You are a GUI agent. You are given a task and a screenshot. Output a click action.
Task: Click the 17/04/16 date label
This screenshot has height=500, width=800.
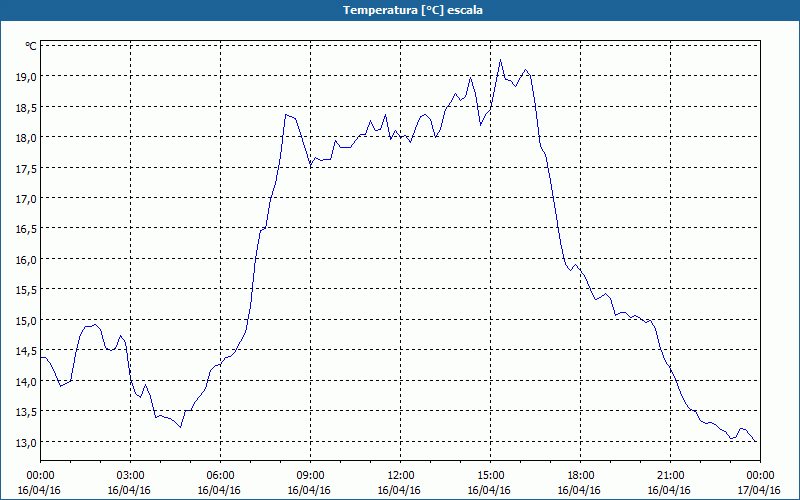pos(759,490)
